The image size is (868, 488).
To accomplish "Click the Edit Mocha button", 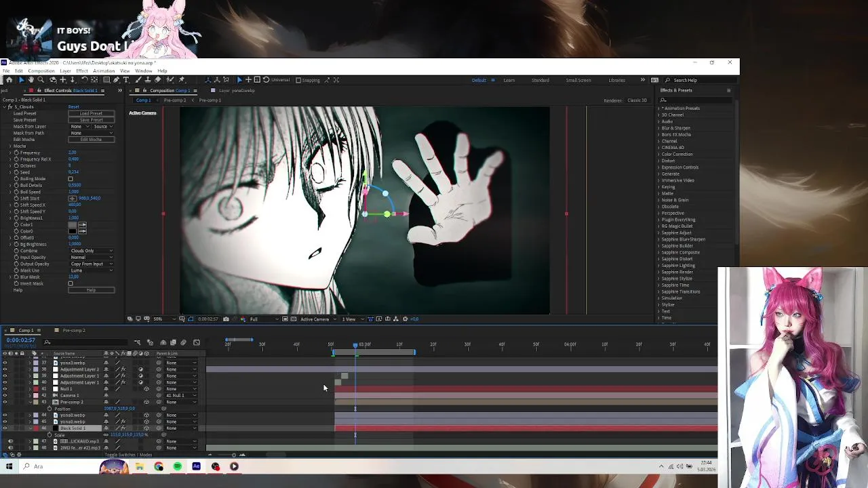I will point(92,140).
